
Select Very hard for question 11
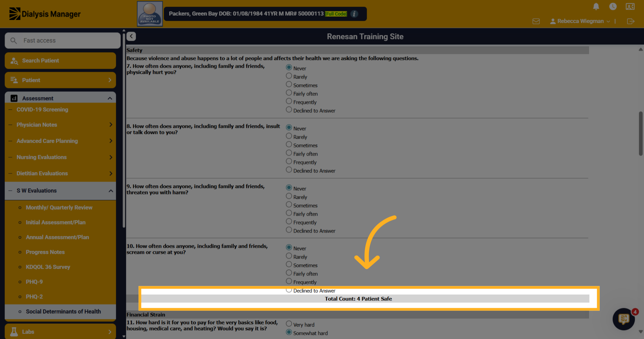pos(289,324)
